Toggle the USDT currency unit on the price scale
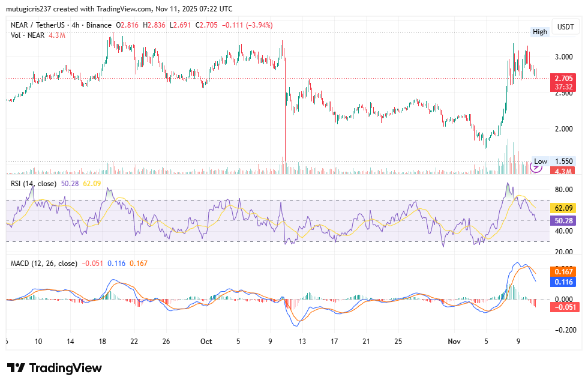The width and height of the screenshot is (588, 386). [x=565, y=26]
